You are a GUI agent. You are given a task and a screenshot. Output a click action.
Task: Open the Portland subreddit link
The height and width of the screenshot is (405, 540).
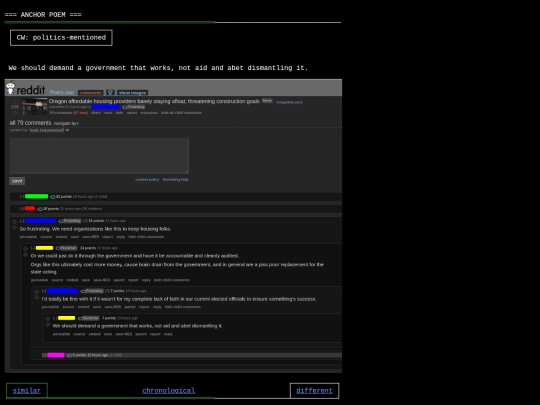(x=62, y=92)
